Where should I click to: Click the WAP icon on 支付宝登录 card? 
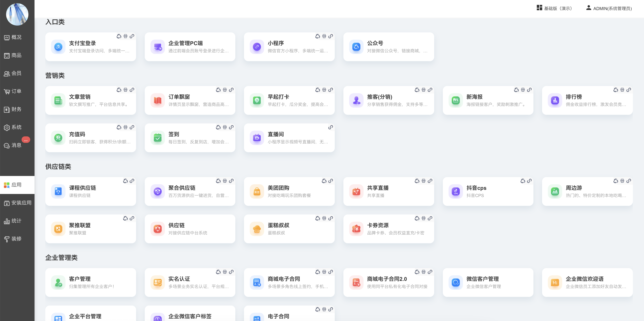[x=125, y=36]
